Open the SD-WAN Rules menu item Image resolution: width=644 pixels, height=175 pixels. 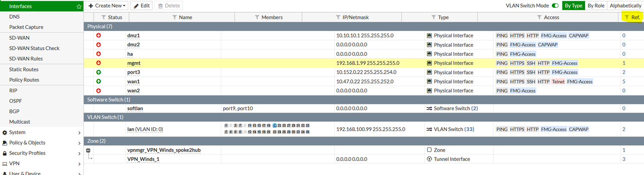pos(26,59)
